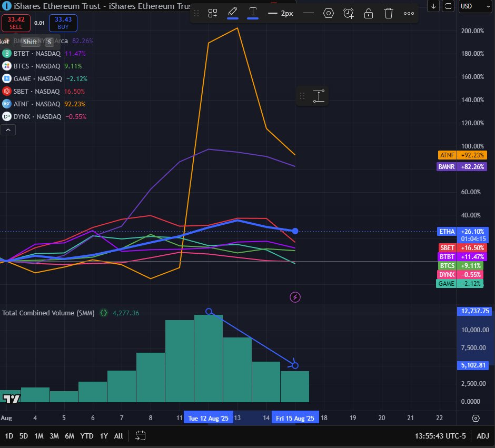Change line color pencil tool
This screenshot has width=495, height=448.
pyautogui.click(x=233, y=13)
